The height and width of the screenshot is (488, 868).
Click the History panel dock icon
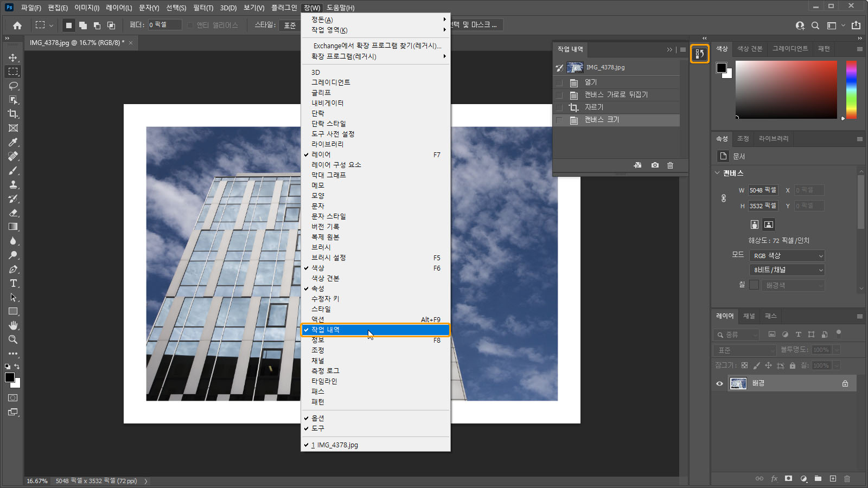[700, 54]
